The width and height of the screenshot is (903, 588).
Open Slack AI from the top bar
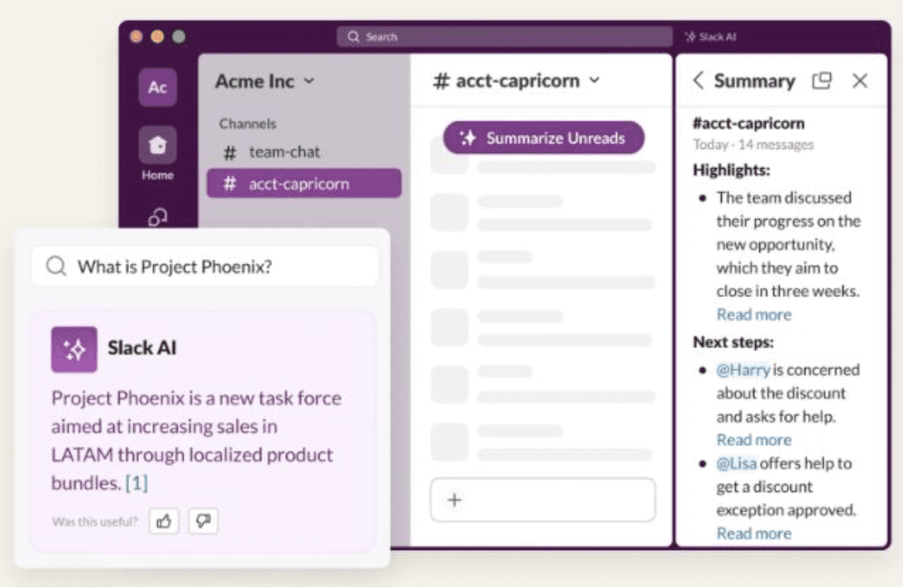(x=710, y=37)
